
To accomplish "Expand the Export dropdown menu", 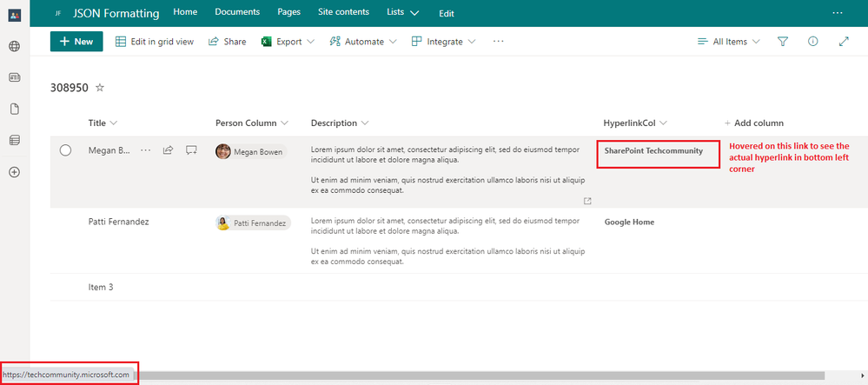I will point(288,42).
